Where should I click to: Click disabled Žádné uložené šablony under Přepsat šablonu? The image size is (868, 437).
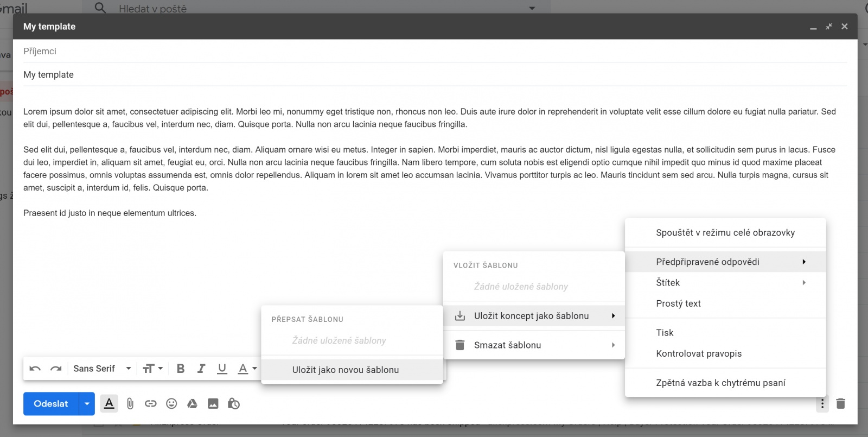pos(339,340)
